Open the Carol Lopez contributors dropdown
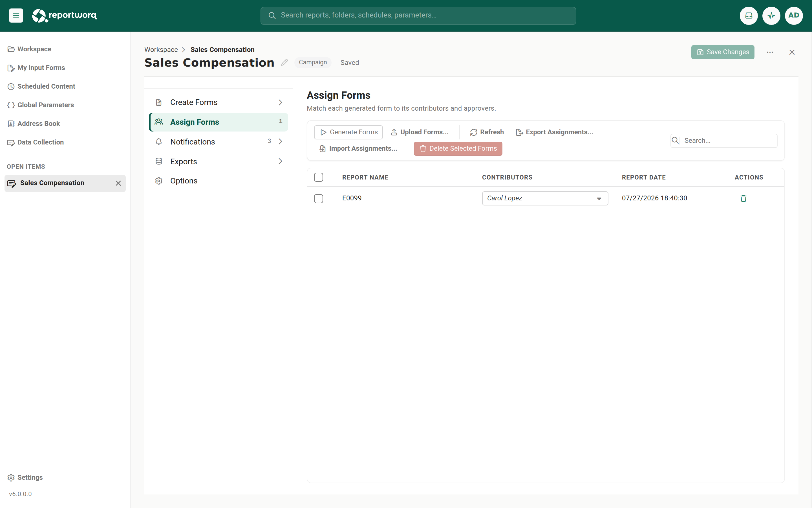 545,198
